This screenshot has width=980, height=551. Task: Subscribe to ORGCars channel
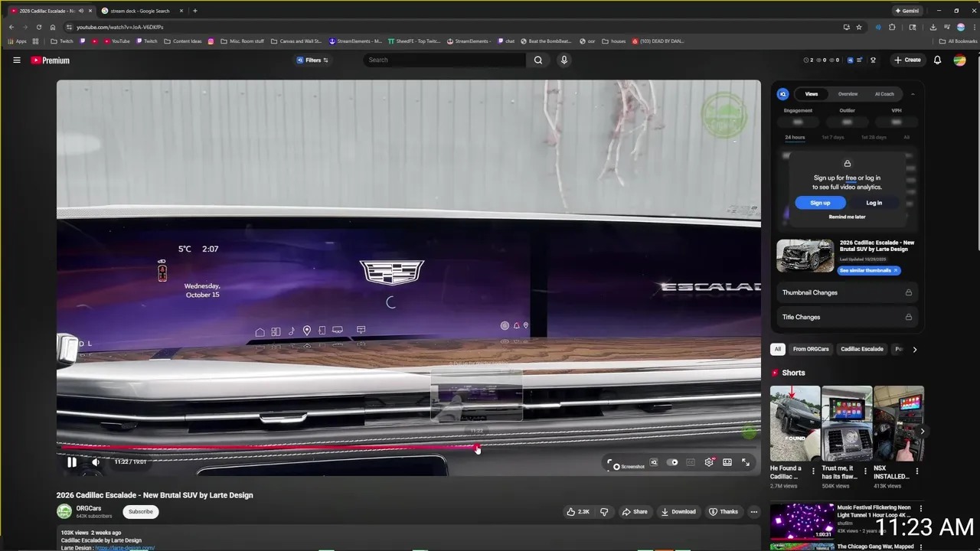coord(140,511)
